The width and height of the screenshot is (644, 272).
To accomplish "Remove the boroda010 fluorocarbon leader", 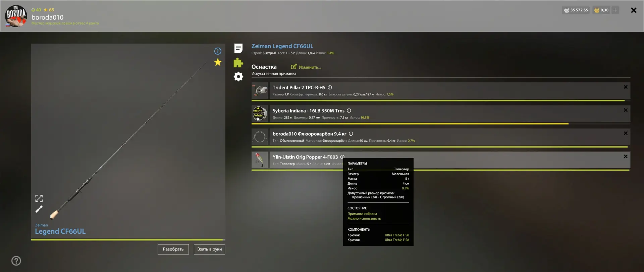I will [626, 133].
